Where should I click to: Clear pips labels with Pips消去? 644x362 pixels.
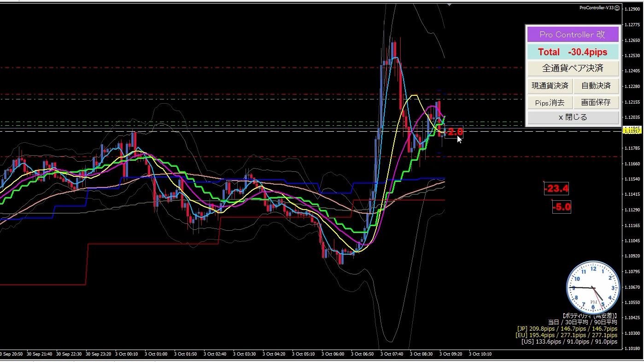(x=550, y=102)
